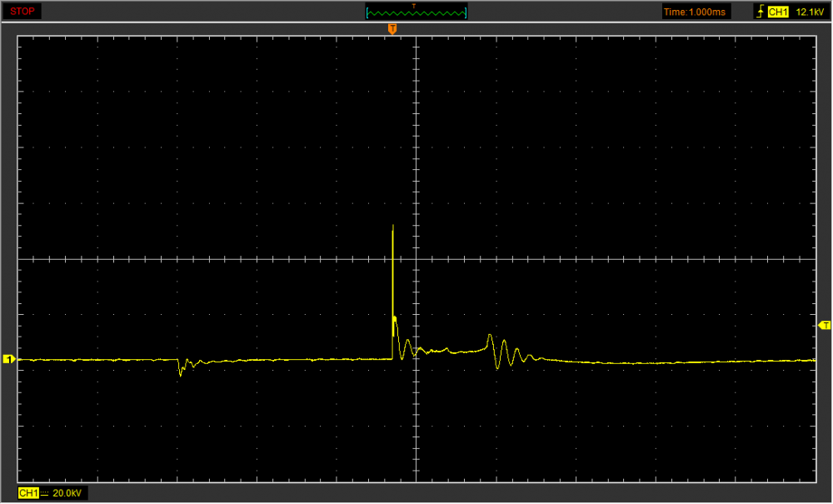Viewport: 833px width, 504px height.
Task: Click the ringing oscillation right of center line
Action: 504,352
